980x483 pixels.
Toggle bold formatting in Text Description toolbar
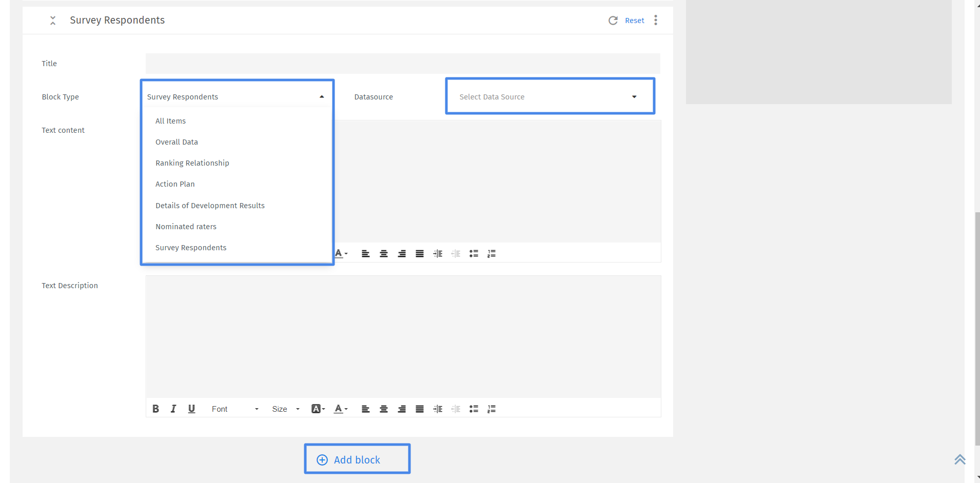[x=156, y=409]
